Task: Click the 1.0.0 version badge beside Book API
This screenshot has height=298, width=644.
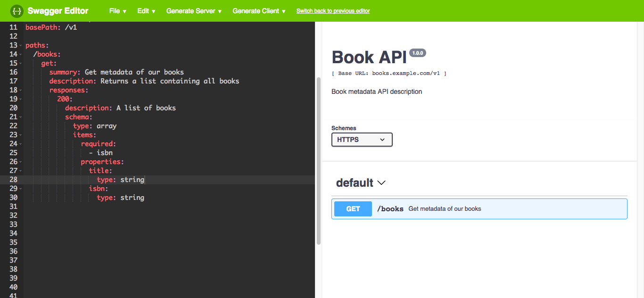Action: (x=417, y=53)
